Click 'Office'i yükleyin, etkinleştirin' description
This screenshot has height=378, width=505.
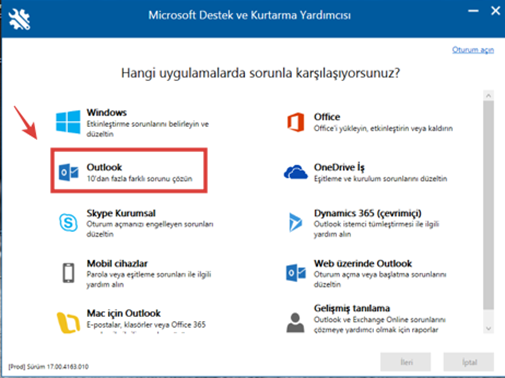click(x=383, y=128)
